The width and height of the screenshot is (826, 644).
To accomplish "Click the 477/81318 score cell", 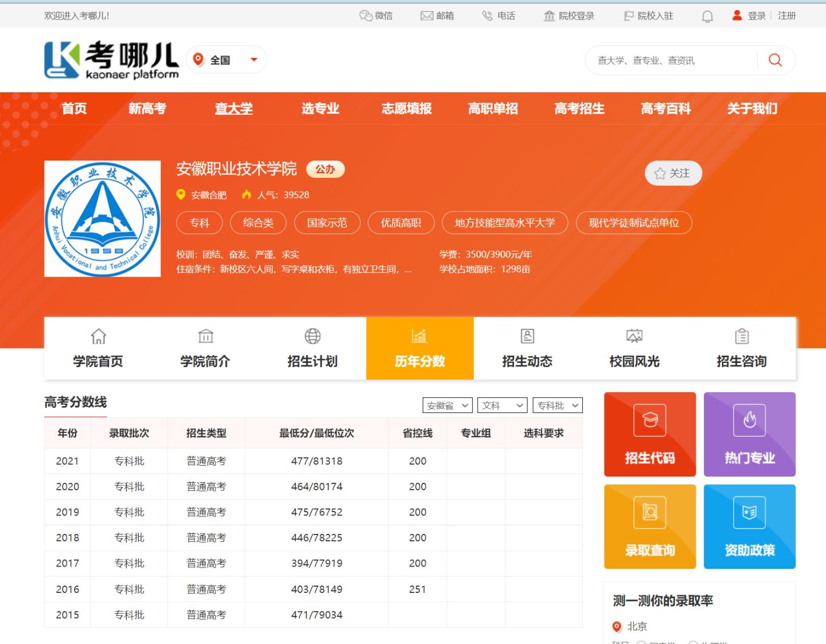I will pyautogui.click(x=317, y=461).
